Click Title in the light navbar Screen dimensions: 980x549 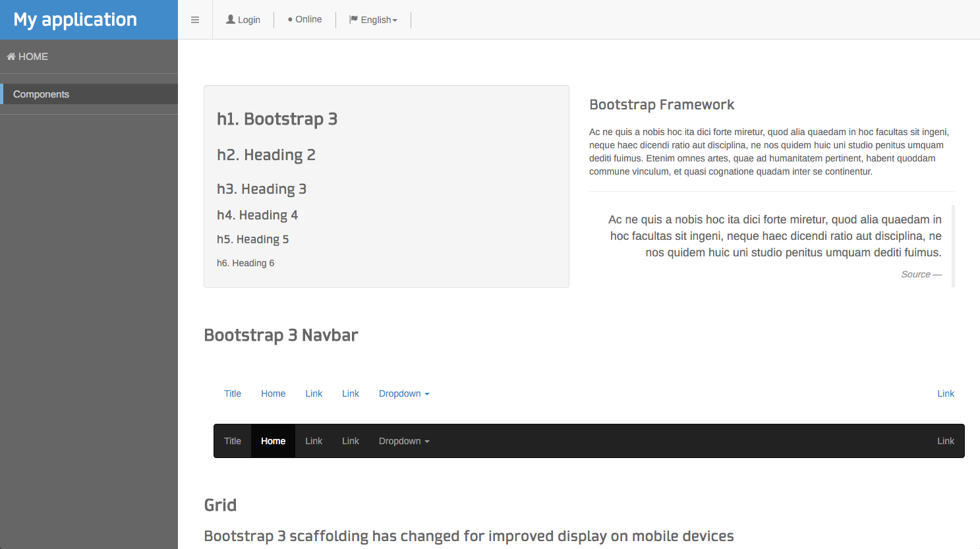point(233,393)
